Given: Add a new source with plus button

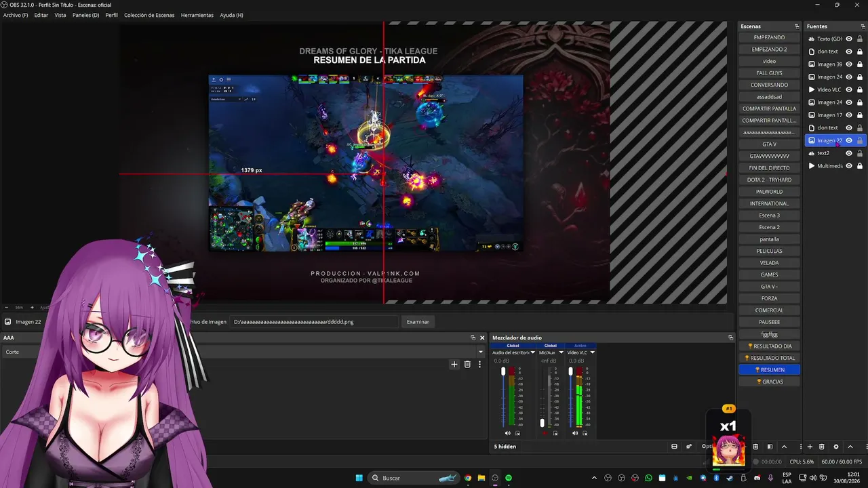Looking at the screenshot, I should (x=810, y=447).
